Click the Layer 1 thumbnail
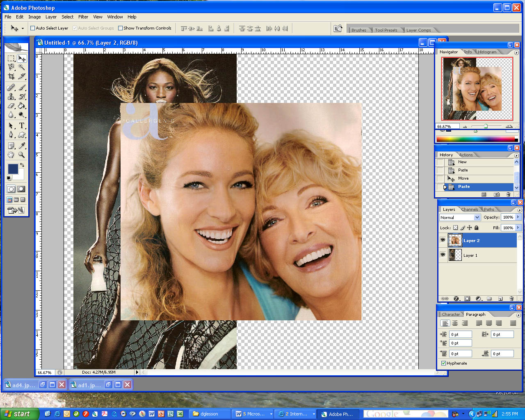 pos(455,255)
